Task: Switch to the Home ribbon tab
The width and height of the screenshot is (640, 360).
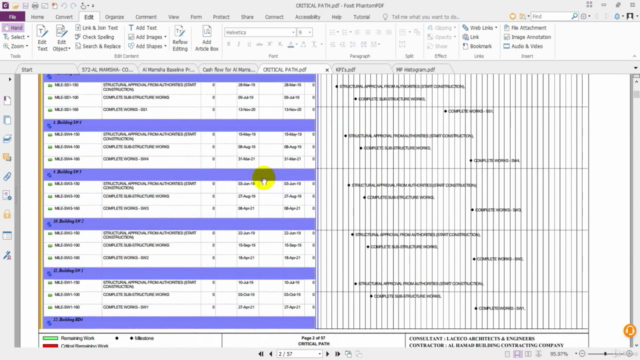Action: coord(37,17)
